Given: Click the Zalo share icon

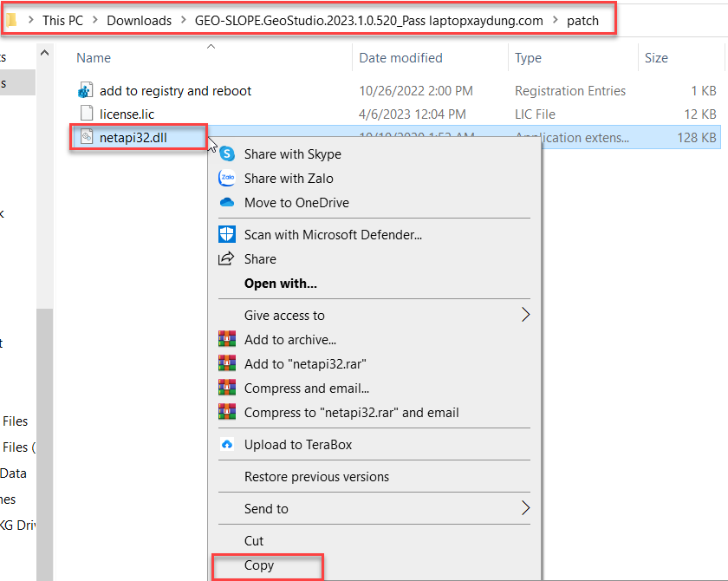Looking at the screenshot, I should point(227,178).
